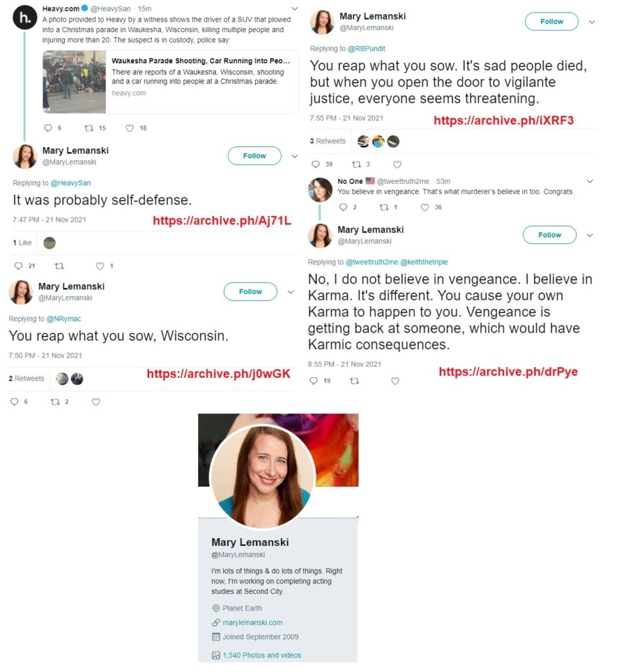This screenshot has height=672, width=619.
Task: Retweet the Karma explanation tweet
Action: [x=354, y=381]
